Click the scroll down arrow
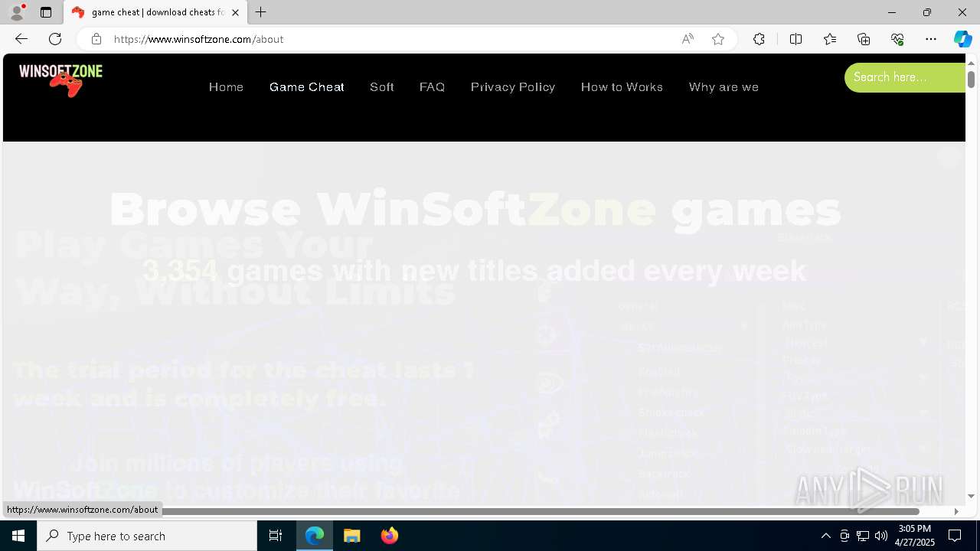980x551 pixels. 971,497
